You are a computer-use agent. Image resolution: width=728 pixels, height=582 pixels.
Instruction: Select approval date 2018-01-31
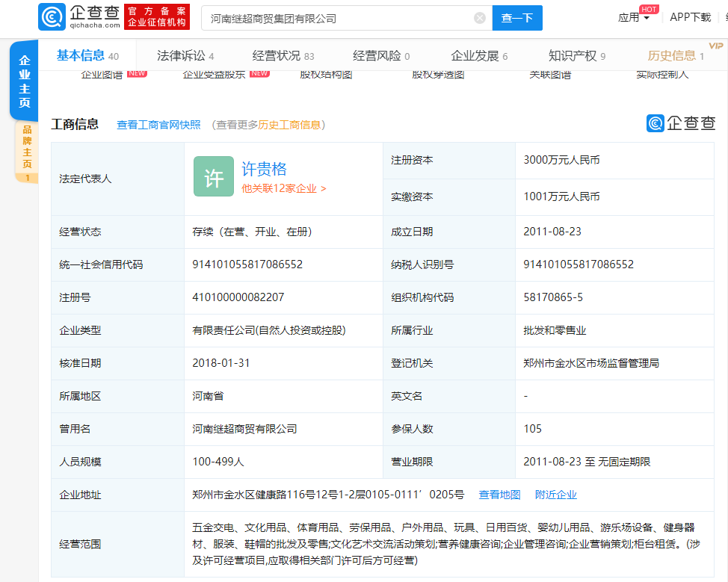coord(221,363)
